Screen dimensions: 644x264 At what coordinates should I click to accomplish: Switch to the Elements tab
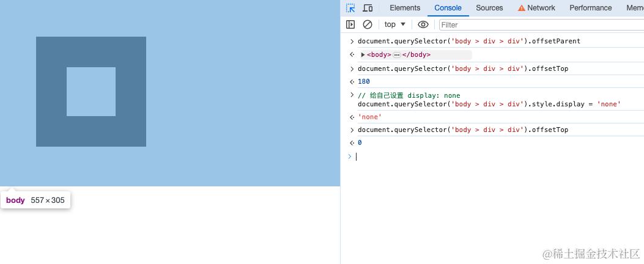pos(405,8)
